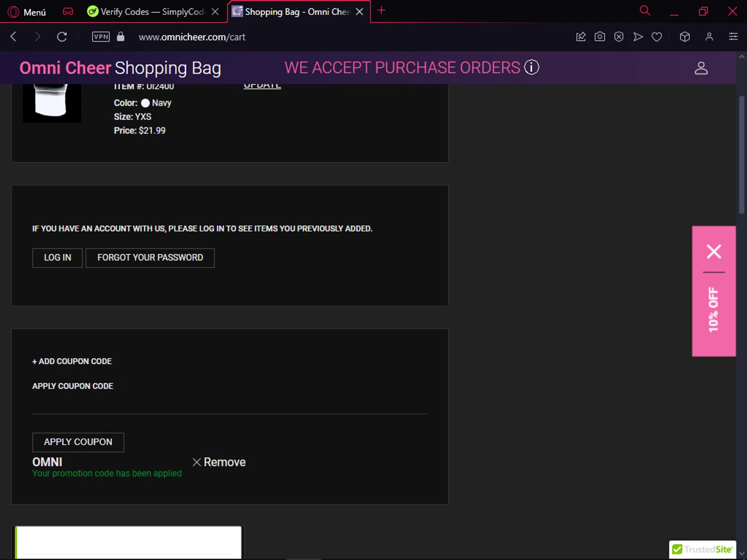Open the ad blocker shield icon
Viewport: 747px width, 560px height.
[x=619, y=36]
